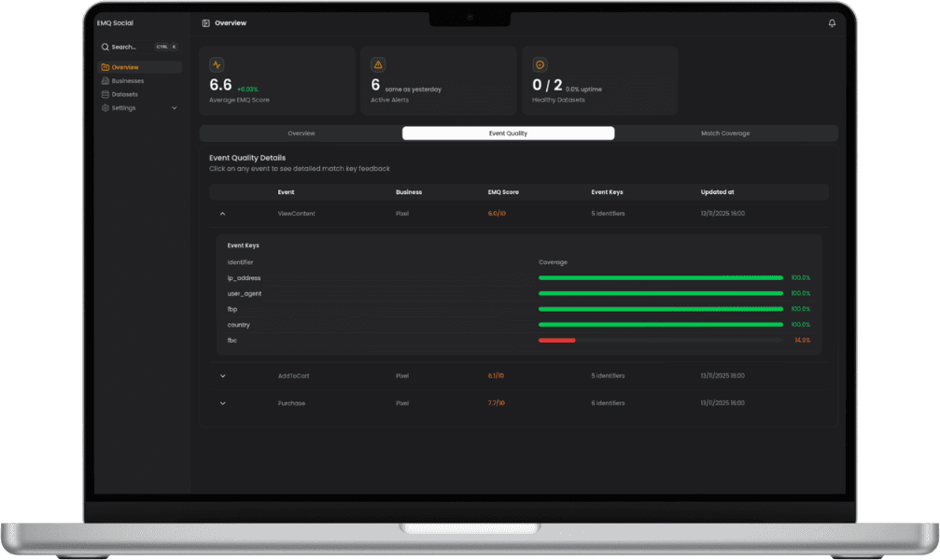Expand the AddToCart event row
940x560 pixels.
click(222, 376)
